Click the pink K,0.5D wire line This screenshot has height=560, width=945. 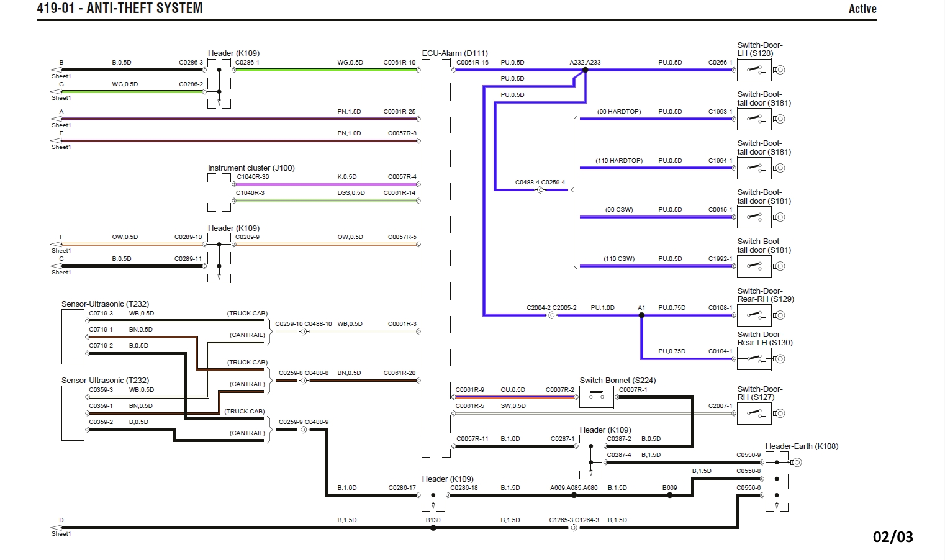point(326,184)
